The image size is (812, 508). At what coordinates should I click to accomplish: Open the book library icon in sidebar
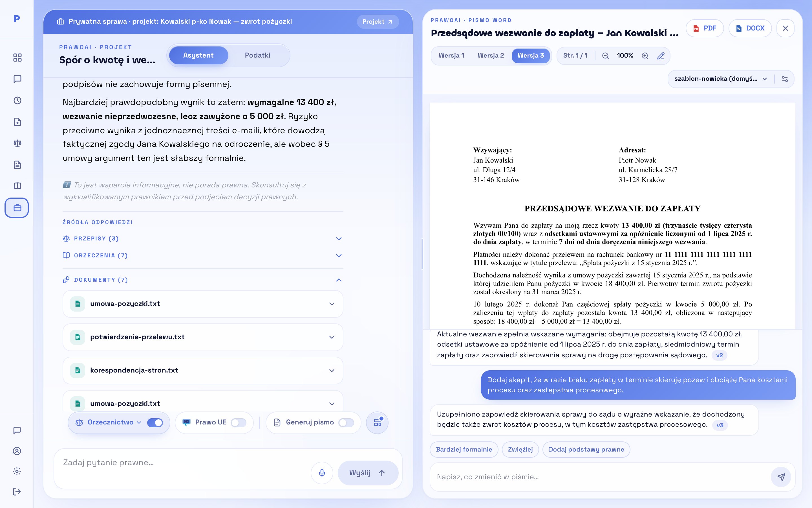(17, 186)
